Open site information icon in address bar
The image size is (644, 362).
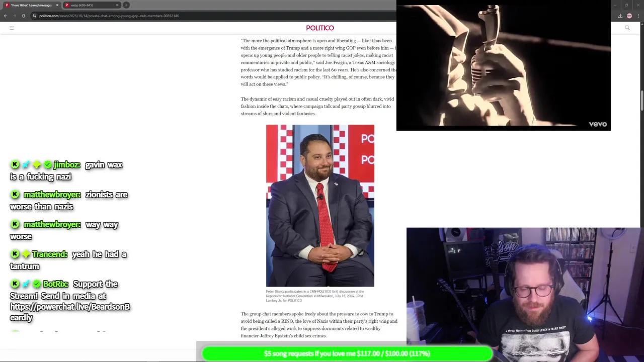click(34, 16)
